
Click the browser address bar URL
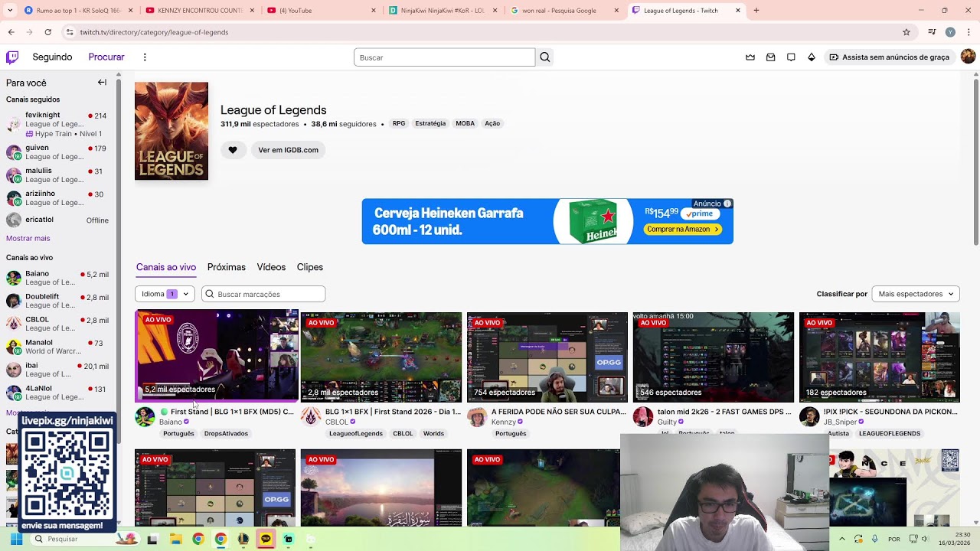click(x=154, y=32)
